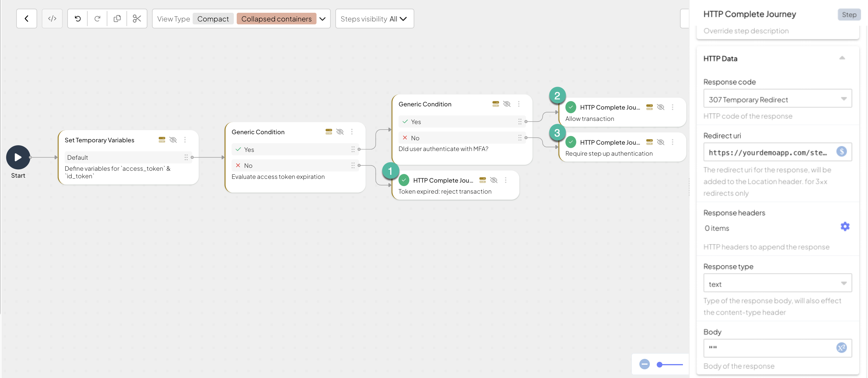
Task: Collapse the HTTP Data section
Action: coord(842,58)
